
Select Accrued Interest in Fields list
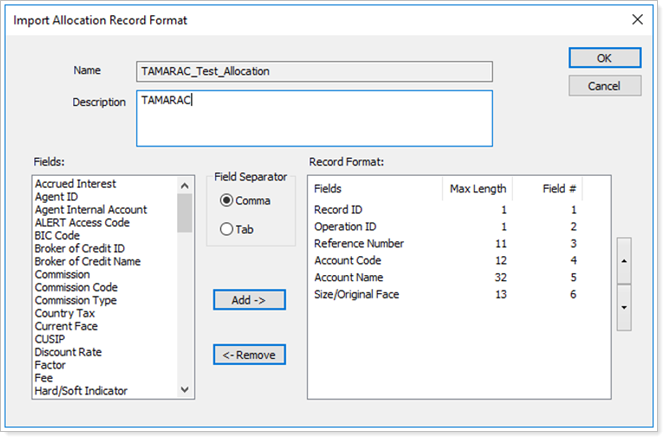[x=76, y=184]
